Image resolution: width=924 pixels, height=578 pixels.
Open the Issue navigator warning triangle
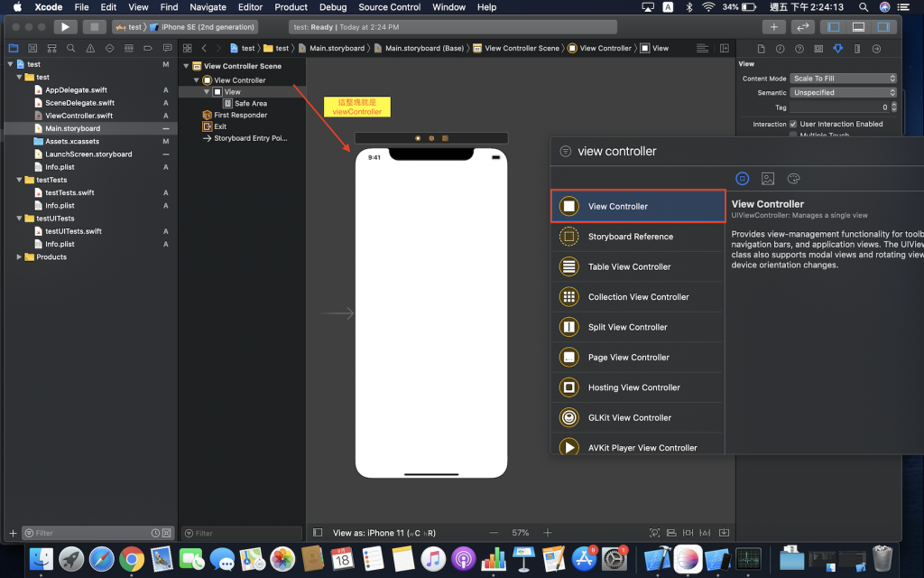point(90,49)
